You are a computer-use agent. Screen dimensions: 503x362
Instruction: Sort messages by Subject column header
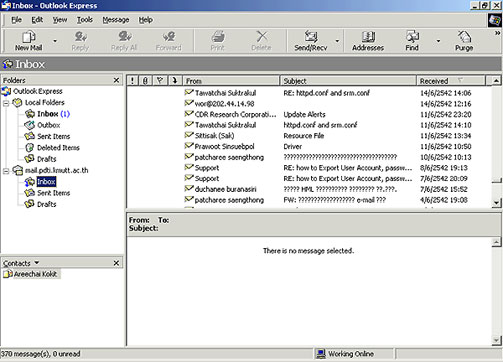(348, 81)
